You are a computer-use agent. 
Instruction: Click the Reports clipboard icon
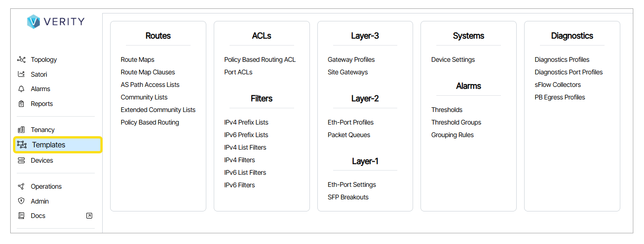tap(21, 104)
